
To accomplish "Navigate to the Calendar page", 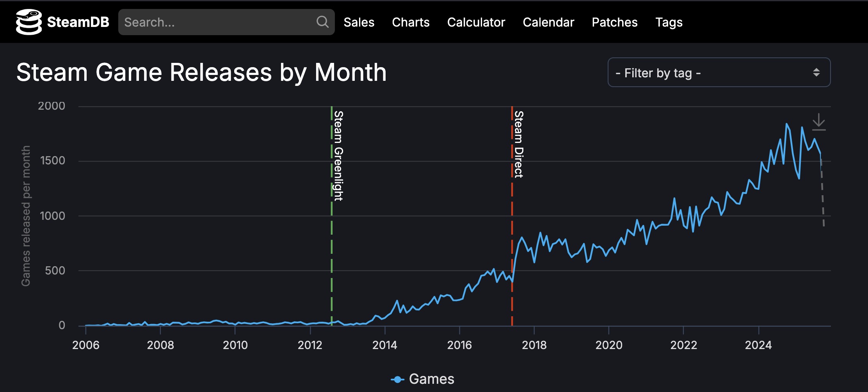I will point(548,22).
